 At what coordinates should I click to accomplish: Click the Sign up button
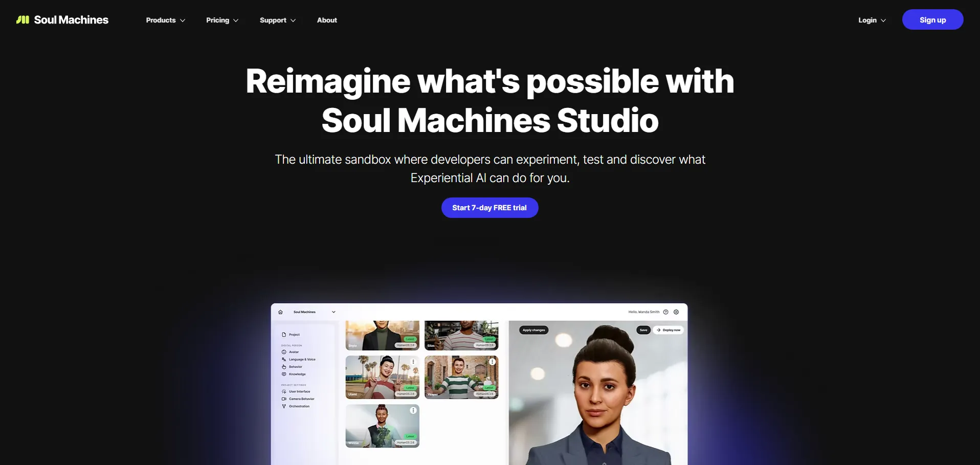pos(932,19)
